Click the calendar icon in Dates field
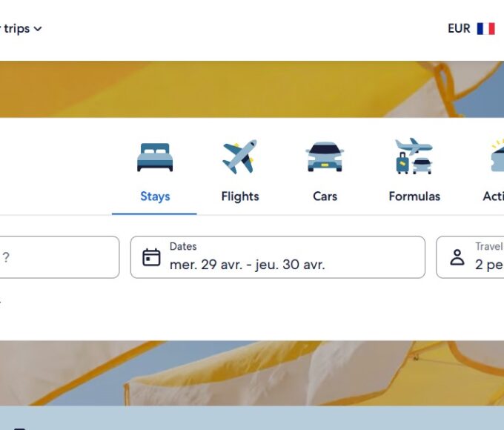The image size is (504, 430). (x=151, y=257)
